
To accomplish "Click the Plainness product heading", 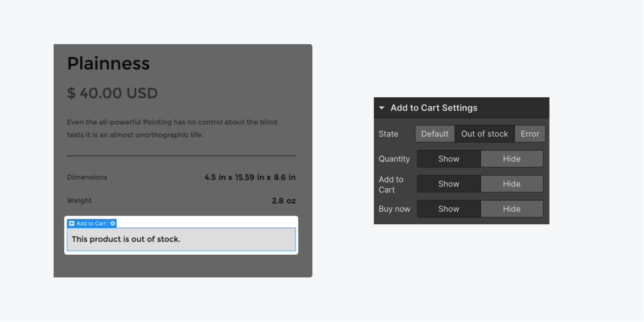I will (x=109, y=63).
